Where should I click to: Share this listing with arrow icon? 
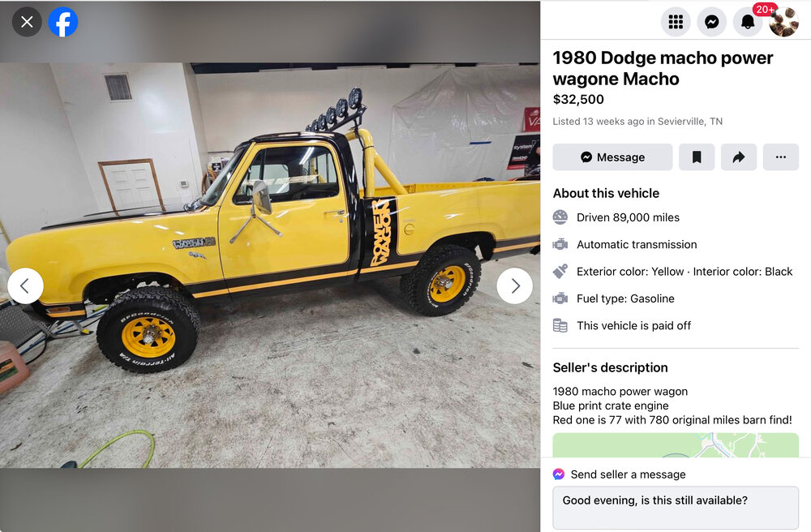coord(739,157)
